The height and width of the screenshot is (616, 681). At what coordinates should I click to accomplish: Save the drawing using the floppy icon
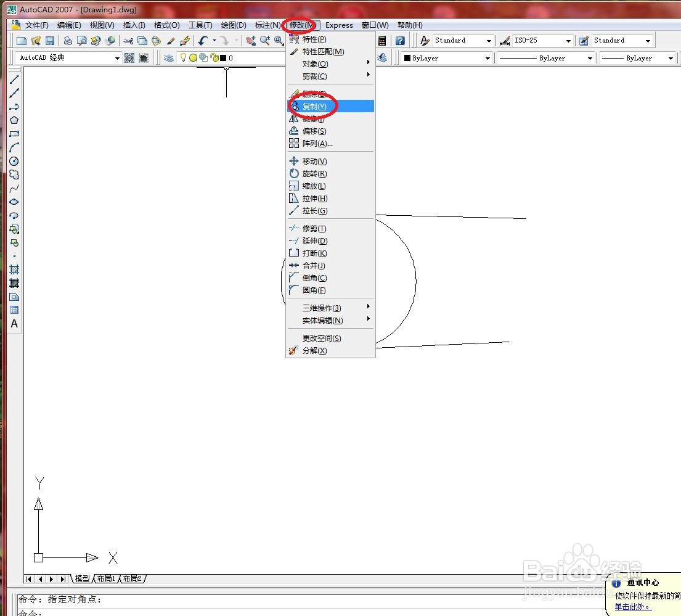(50, 41)
